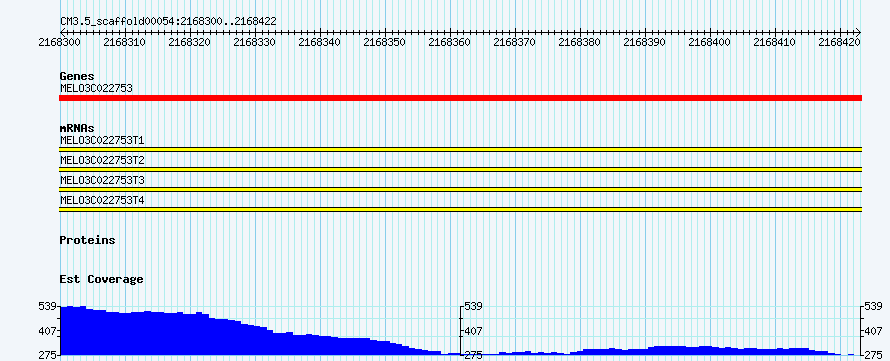890x361 pixels.
Task: Click the right arrow end of the ruler
Action: tap(858, 32)
